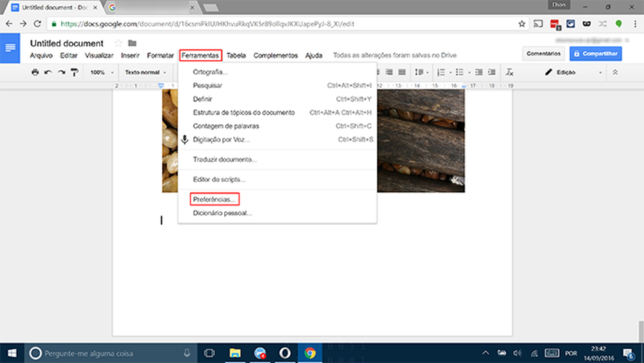Viewport: 644px width, 363px height.
Task: Increase the paragraph indent
Action: coord(491,72)
